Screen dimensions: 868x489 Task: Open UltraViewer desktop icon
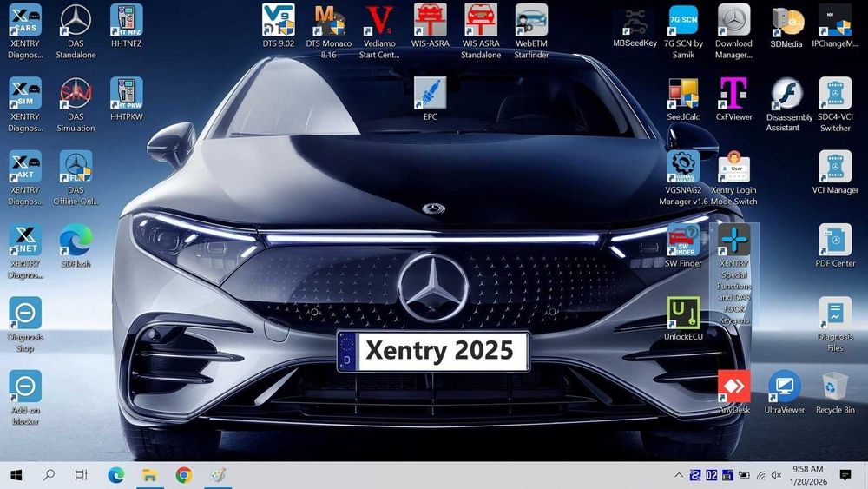point(785,386)
